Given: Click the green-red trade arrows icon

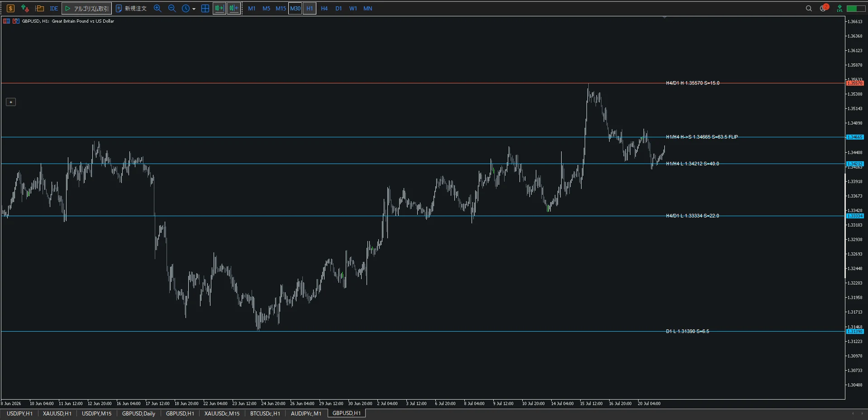Looking at the screenshot, I should [x=25, y=8].
